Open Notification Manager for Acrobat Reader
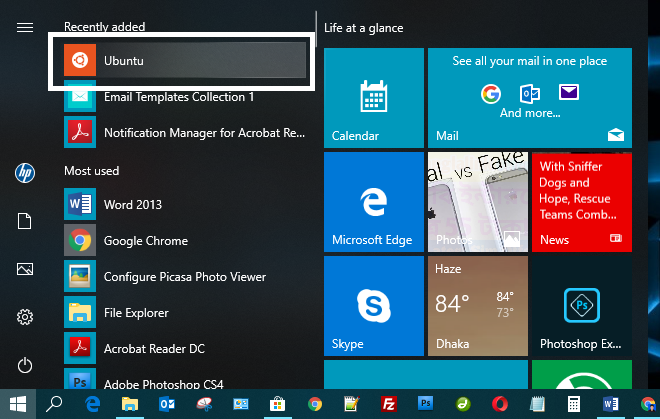This screenshot has width=660, height=419. [x=185, y=133]
